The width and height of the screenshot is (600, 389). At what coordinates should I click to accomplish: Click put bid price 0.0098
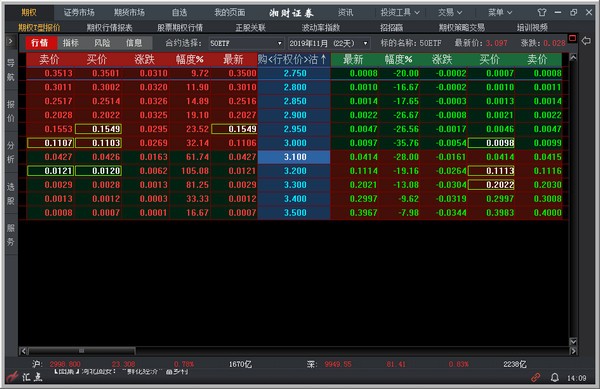(491, 143)
